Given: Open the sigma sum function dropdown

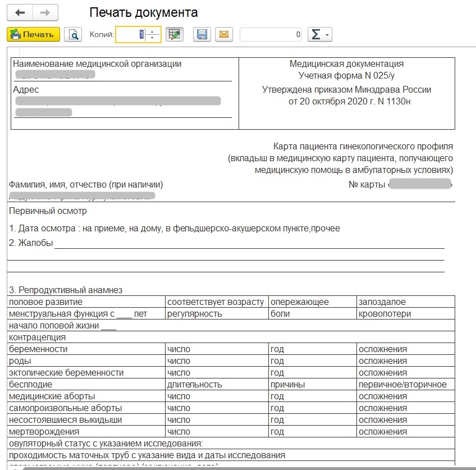Looking at the screenshot, I should (x=320, y=35).
